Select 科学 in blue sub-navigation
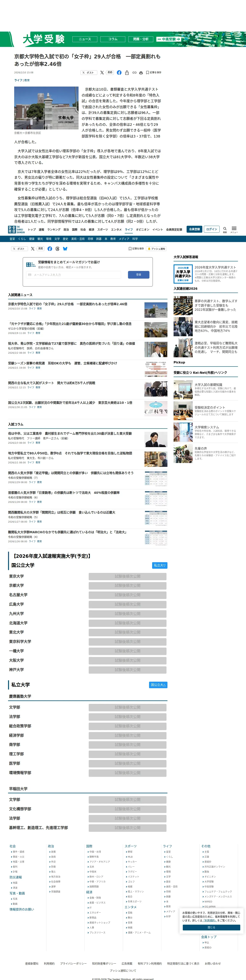The image size is (246, 980). coord(135,239)
